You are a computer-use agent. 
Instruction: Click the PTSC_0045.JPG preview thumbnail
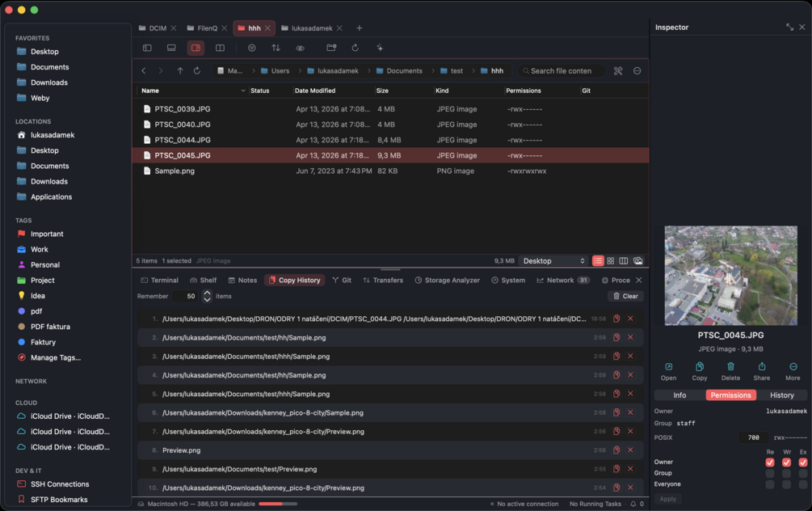[730, 276]
